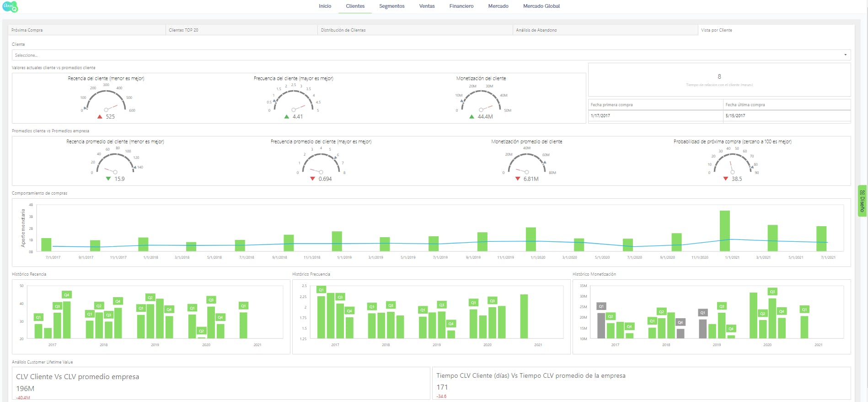
Task: Expand the Cliente dropdown arrow
Action: click(x=845, y=55)
